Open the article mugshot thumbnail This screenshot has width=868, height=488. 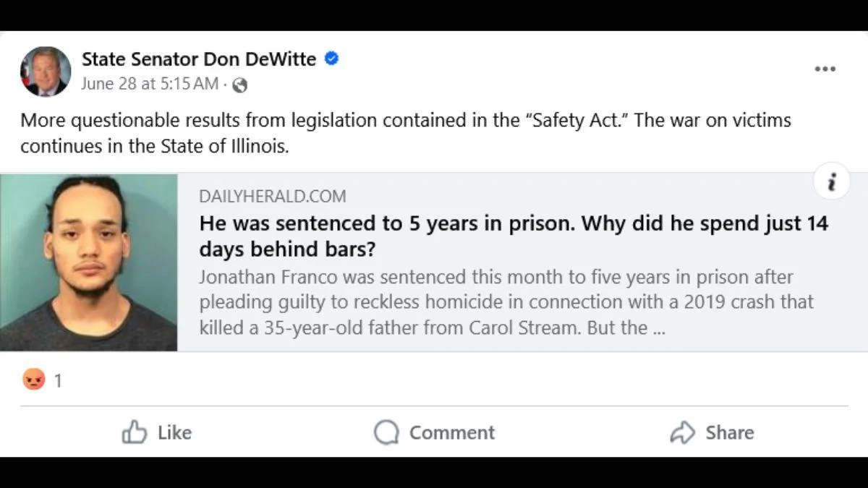88,262
